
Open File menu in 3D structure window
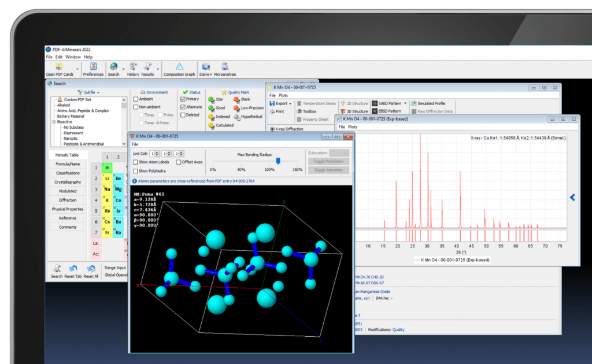pos(135,144)
